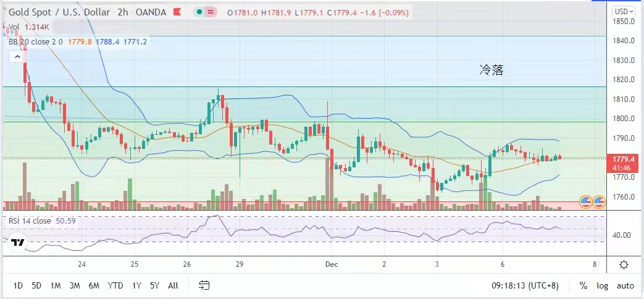Toggle auto scale mode
Image resolution: width=644 pixels, height=299 pixels.
coord(625,285)
